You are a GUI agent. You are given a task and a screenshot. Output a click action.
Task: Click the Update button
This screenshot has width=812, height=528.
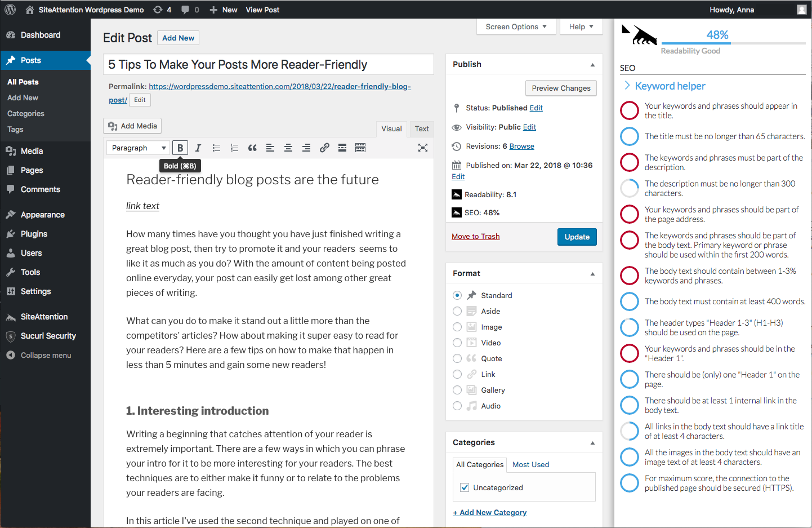click(x=577, y=237)
